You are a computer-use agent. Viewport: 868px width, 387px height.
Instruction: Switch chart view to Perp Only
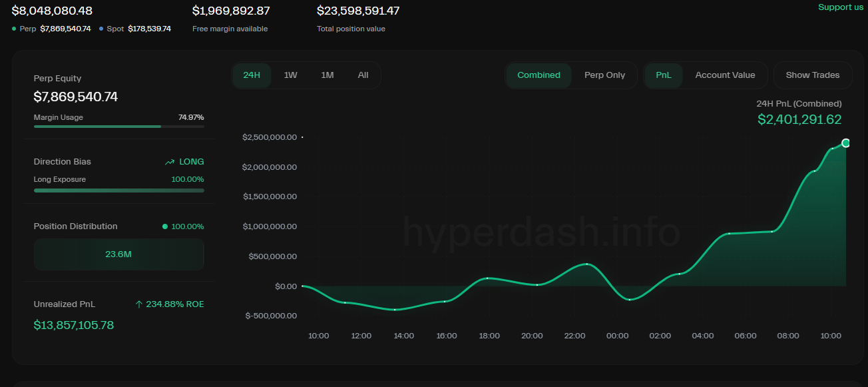coord(604,75)
